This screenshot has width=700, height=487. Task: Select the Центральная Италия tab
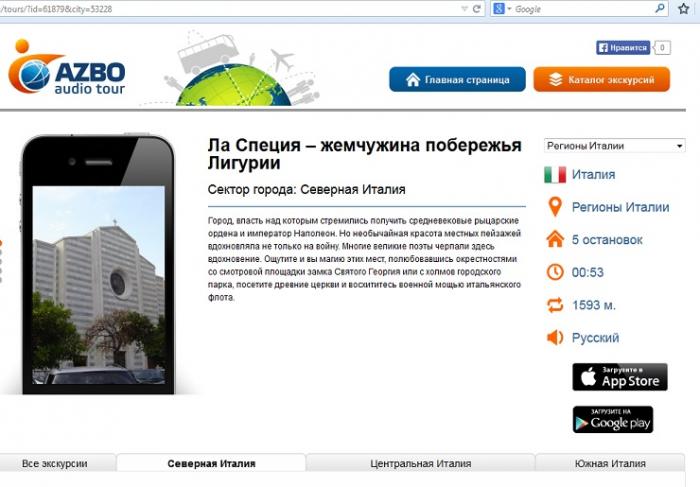(420, 464)
